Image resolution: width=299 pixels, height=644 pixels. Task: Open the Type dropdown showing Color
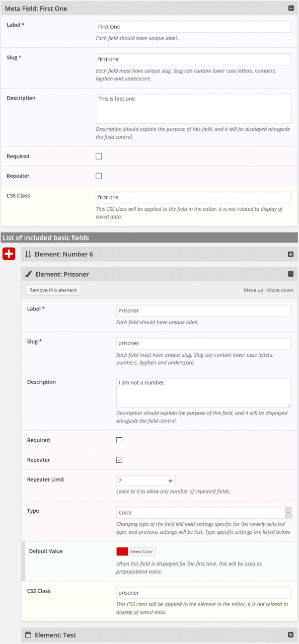click(x=204, y=513)
